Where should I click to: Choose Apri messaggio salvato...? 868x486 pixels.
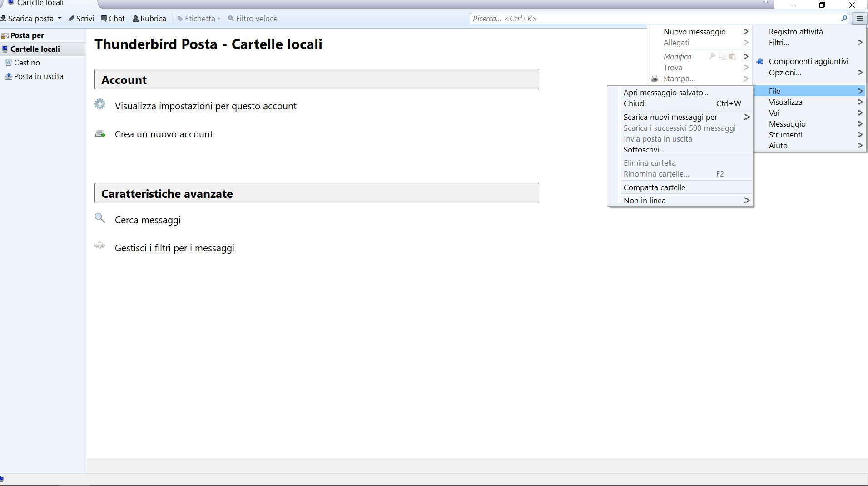coord(680,93)
